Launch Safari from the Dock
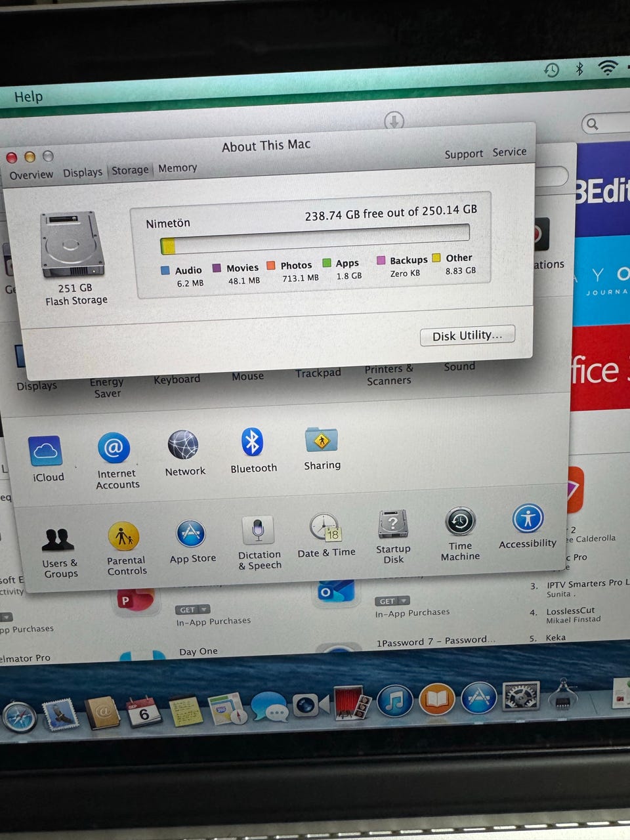 point(20,717)
